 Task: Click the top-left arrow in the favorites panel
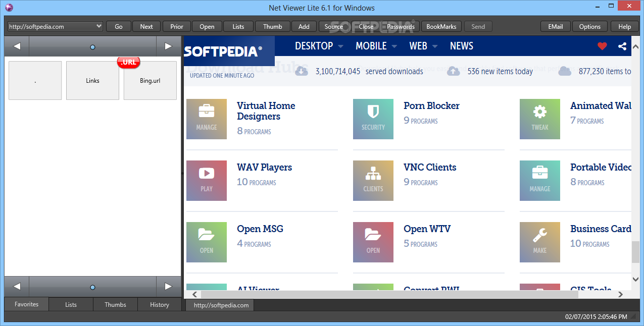17,46
